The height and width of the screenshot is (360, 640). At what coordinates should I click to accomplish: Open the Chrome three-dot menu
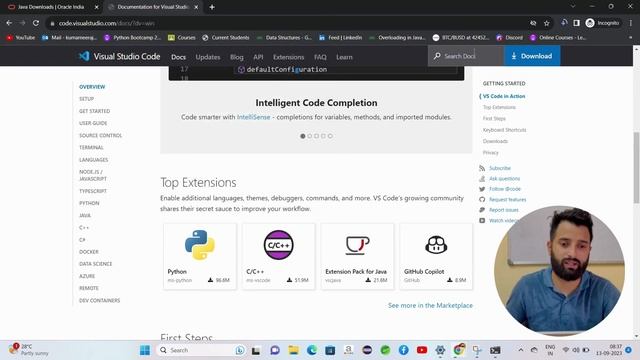pos(631,23)
